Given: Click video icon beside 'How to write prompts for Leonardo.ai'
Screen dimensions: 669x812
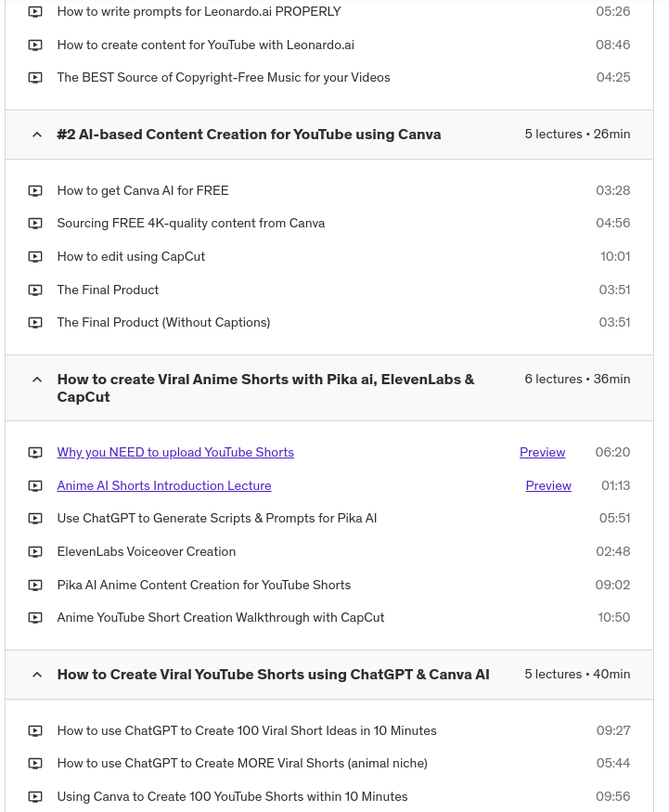Looking at the screenshot, I should coord(35,12).
